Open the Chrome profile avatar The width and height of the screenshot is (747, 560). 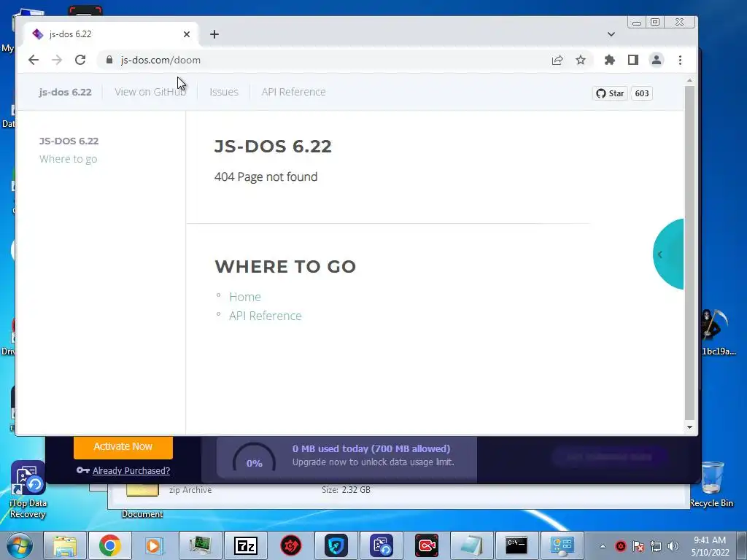(656, 60)
